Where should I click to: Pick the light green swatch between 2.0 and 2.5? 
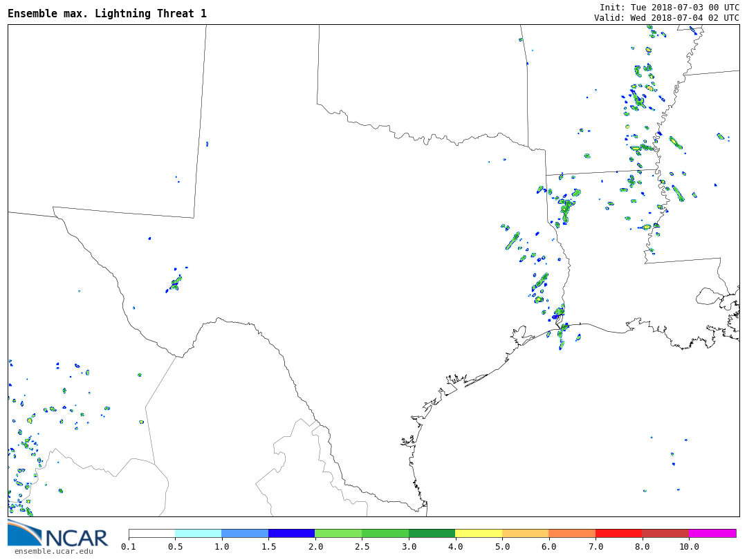click(338, 533)
